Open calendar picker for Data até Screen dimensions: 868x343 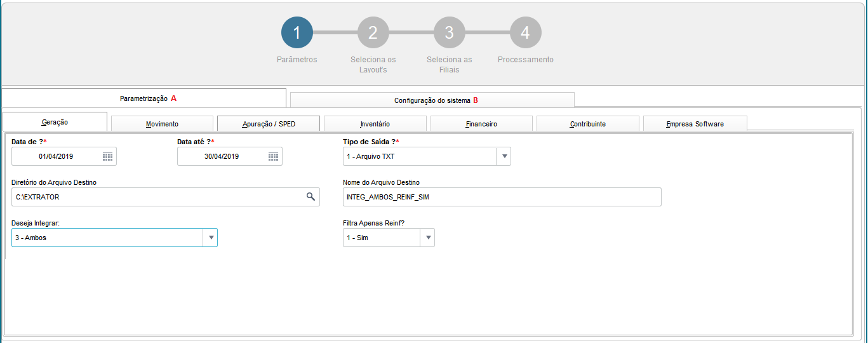(x=273, y=156)
